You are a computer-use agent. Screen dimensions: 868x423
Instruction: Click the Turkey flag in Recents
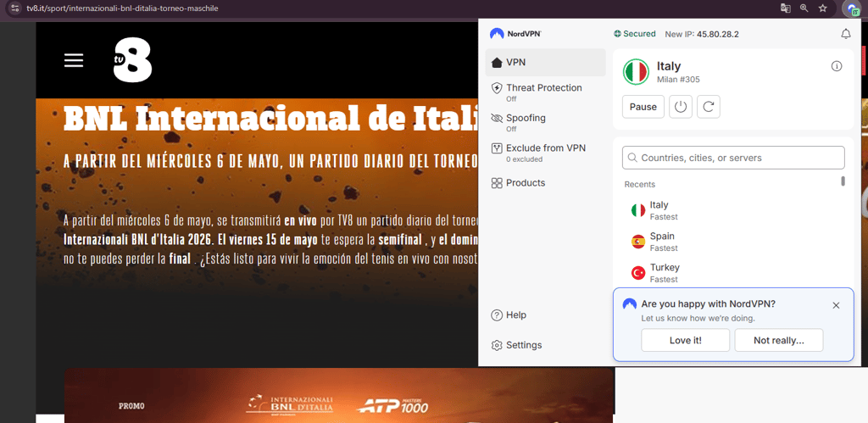click(x=638, y=272)
